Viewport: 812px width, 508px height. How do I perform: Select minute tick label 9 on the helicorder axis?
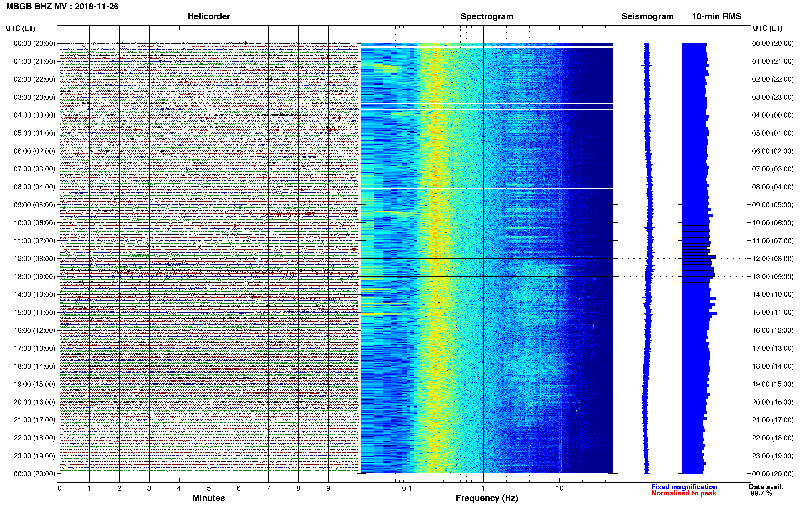(328, 488)
